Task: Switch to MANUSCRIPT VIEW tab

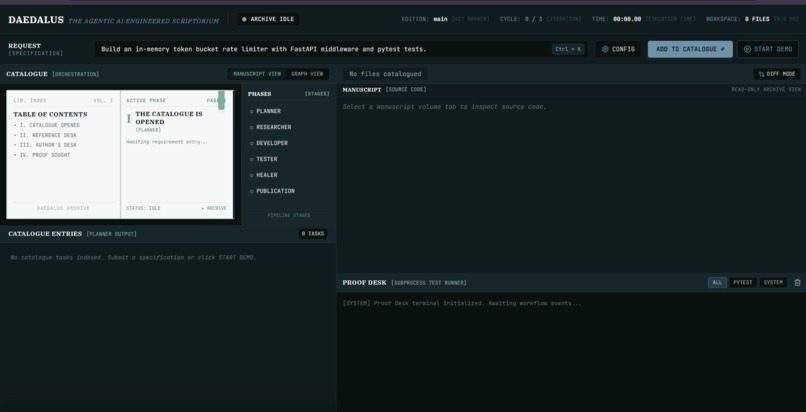Action: [x=257, y=74]
